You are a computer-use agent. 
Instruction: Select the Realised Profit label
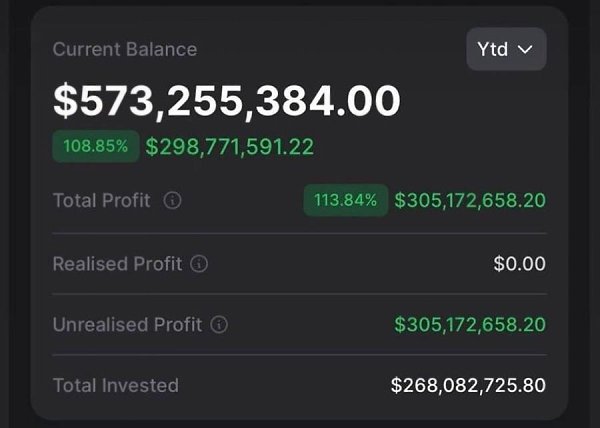tap(117, 264)
